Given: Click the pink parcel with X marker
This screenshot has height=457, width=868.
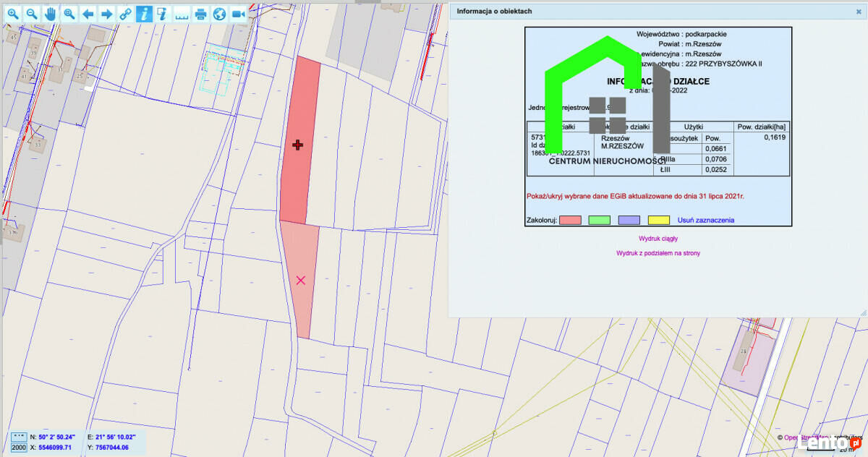Looking at the screenshot, I should 302,278.
